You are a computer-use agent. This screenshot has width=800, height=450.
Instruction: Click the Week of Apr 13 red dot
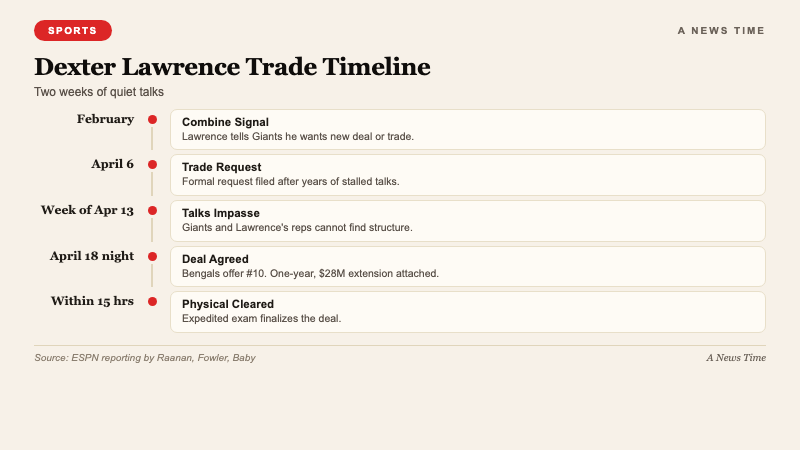(x=152, y=211)
